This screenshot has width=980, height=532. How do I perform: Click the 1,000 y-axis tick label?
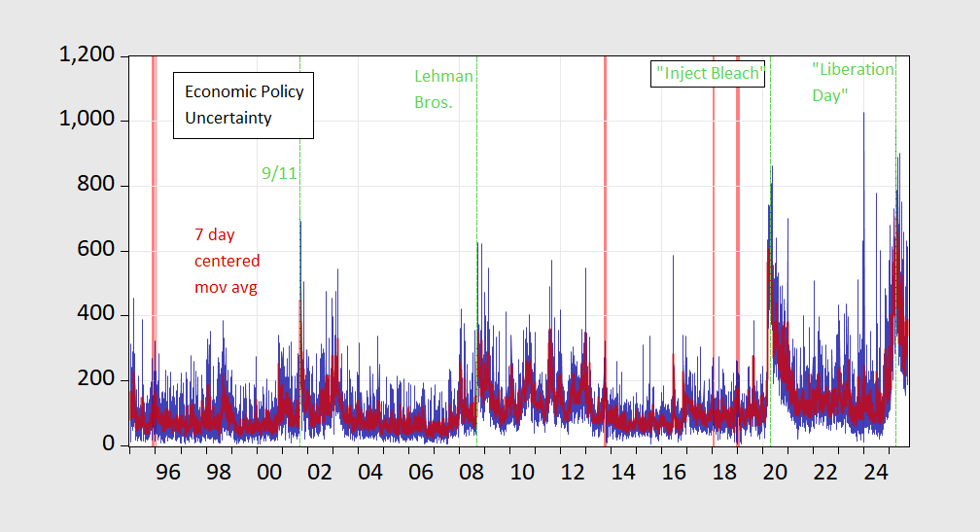(87, 121)
